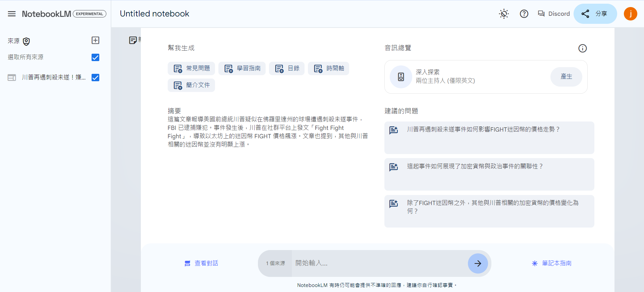Click the NotebookLM logo text
Image resolution: width=644 pixels, height=292 pixels.
click(47, 14)
